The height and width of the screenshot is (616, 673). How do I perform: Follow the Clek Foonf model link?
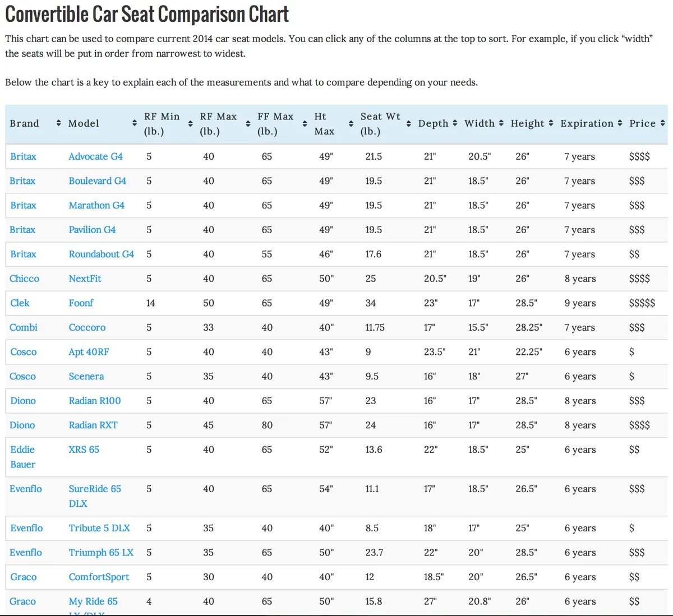pos(81,303)
